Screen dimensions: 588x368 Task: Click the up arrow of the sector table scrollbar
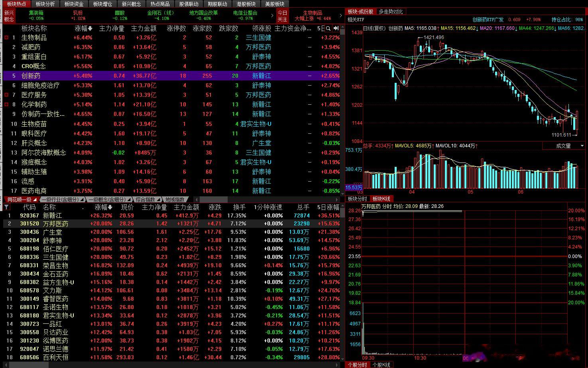(x=343, y=27)
